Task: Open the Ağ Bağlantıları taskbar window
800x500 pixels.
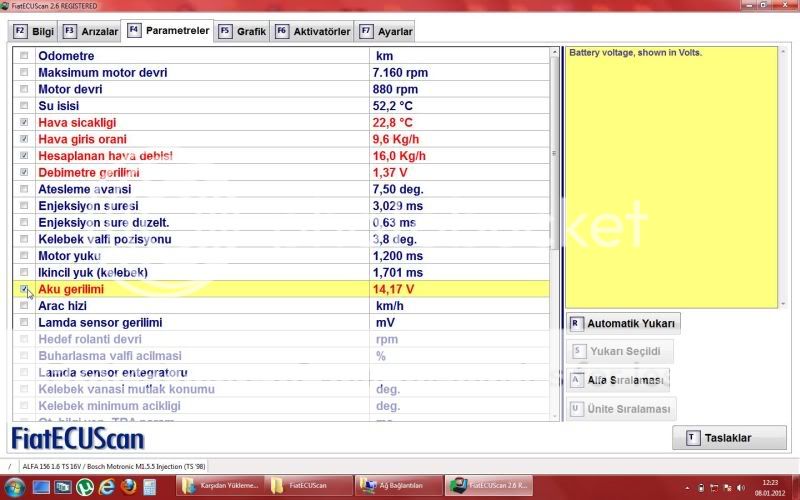Action: click(x=398, y=486)
